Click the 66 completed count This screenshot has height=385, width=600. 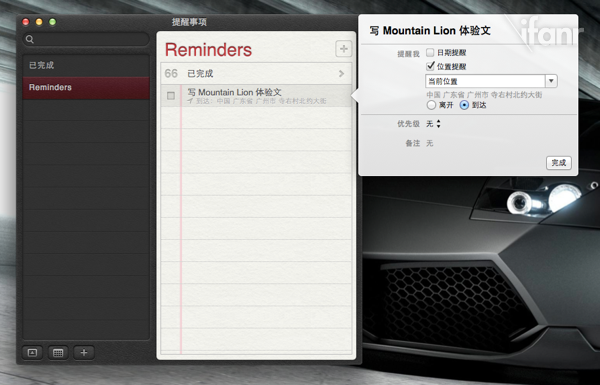point(171,73)
